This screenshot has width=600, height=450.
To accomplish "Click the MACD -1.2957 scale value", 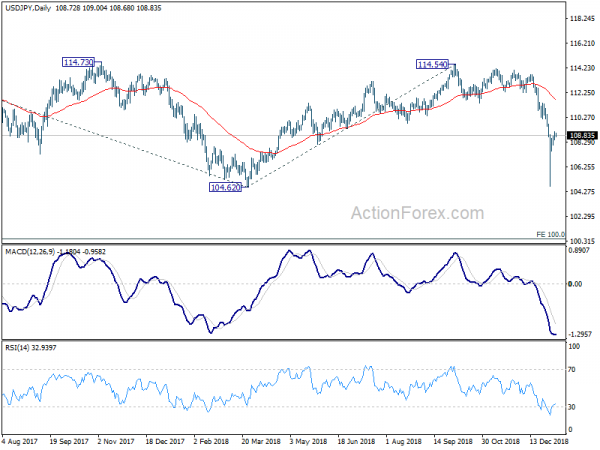I will point(580,334).
